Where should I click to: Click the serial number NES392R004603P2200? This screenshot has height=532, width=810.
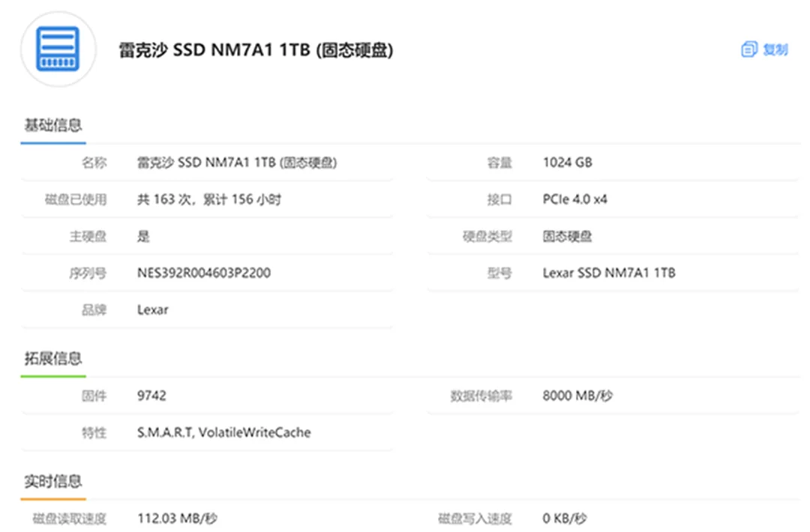pos(204,273)
